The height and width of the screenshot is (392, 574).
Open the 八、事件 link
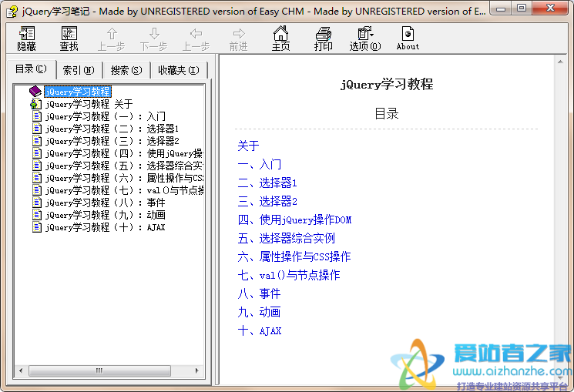click(x=259, y=293)
